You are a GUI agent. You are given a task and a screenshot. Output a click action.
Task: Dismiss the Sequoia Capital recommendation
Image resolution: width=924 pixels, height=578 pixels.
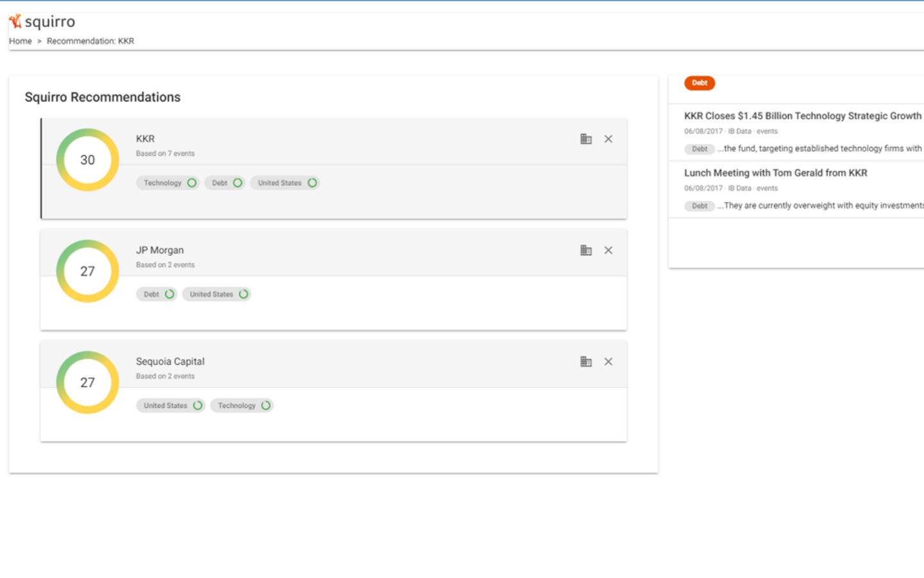[608, 362]
